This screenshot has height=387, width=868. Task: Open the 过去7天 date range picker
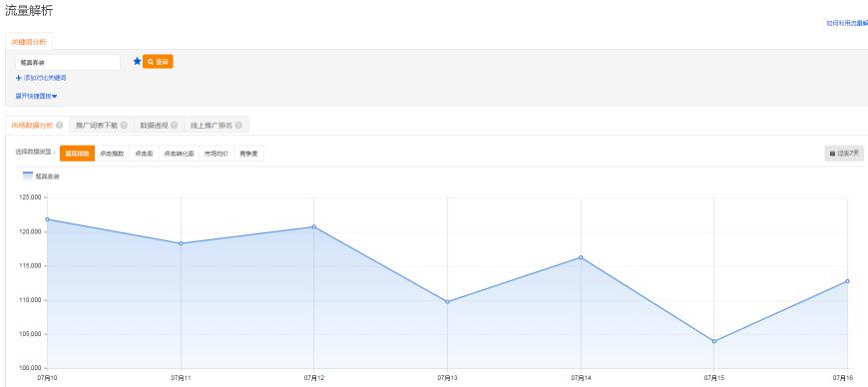pos(844,154)
